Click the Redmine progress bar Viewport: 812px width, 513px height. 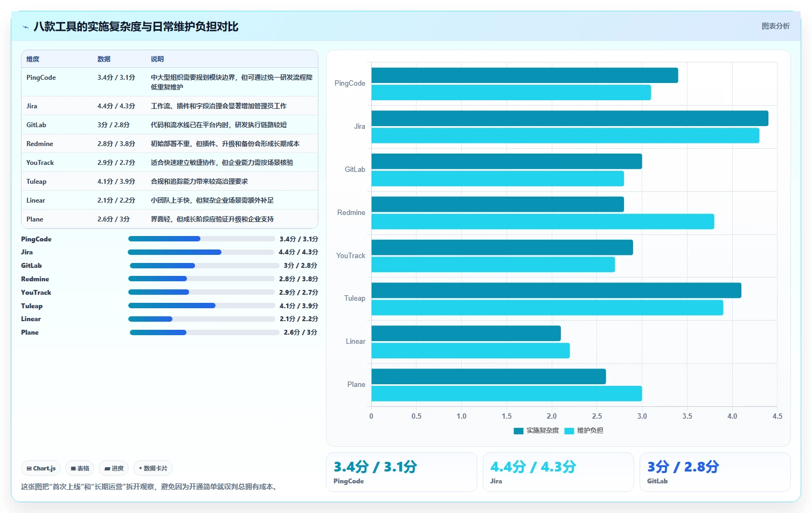point(202,279)
